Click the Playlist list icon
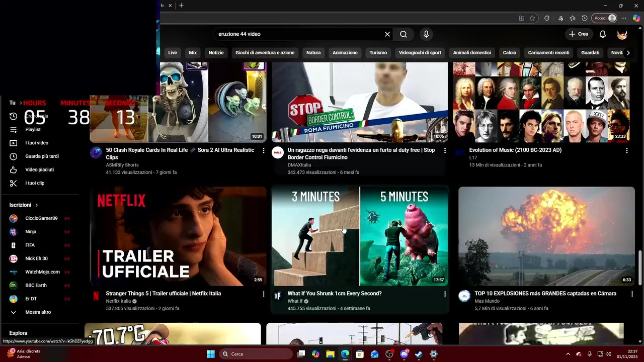Viewport: 644px width, 362px height. 14,130
